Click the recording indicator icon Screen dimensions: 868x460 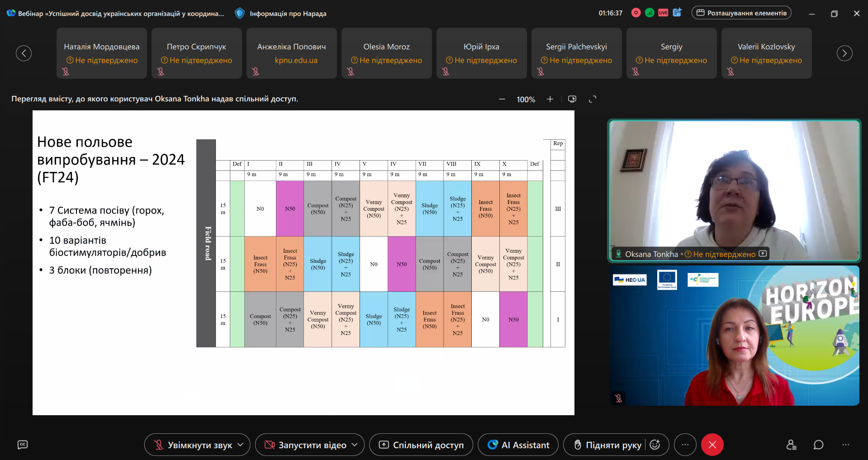pyautogui.click(x=636, y=13)
